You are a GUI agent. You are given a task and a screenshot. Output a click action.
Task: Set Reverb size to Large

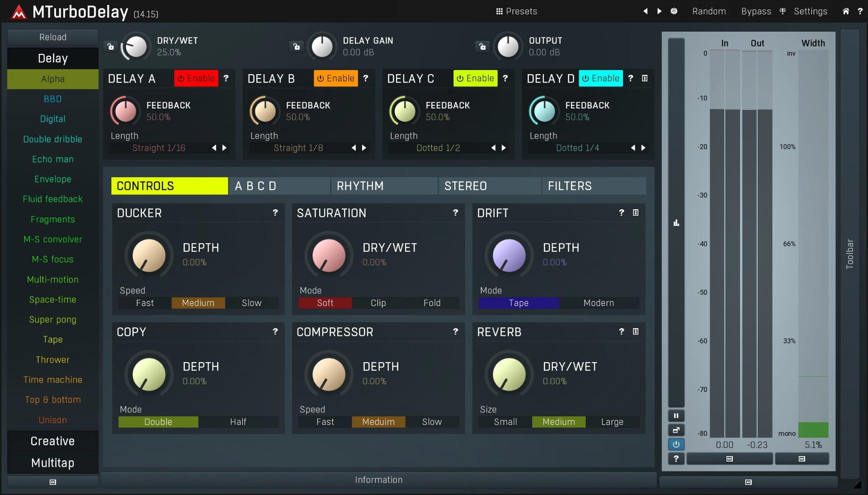pos(613,422)
